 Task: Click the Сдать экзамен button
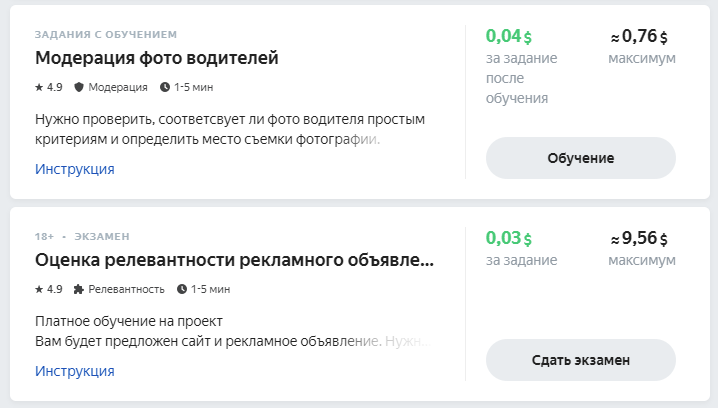[581, 360]
